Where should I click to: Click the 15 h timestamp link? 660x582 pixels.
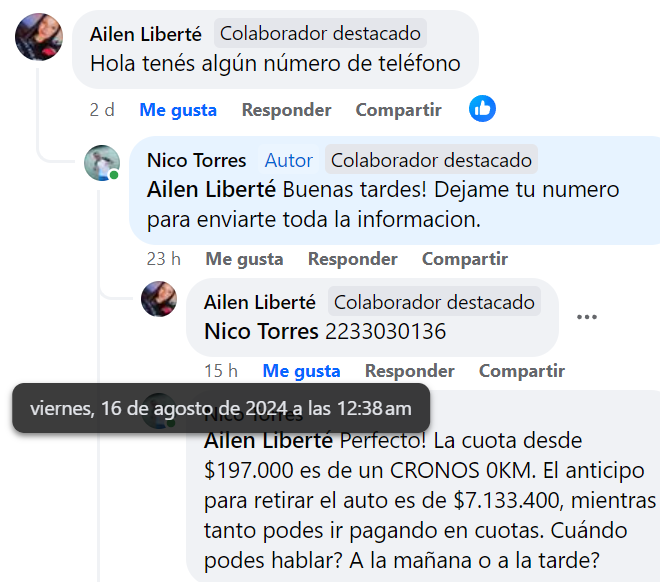point(221,371)
